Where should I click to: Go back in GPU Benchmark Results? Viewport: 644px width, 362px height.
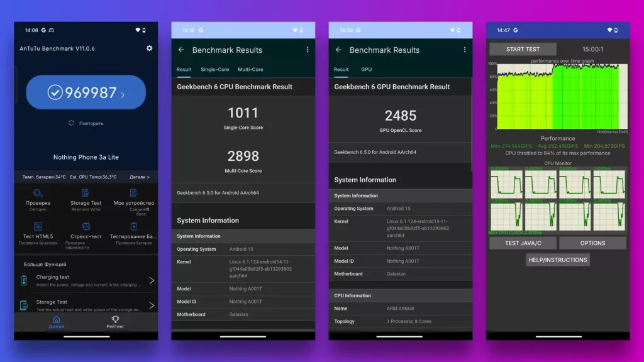coord(338,50)
